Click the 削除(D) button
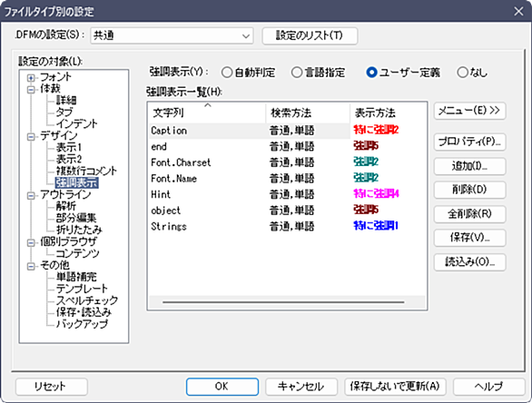The width and height of the screenshot is (532, 403). 469,190
